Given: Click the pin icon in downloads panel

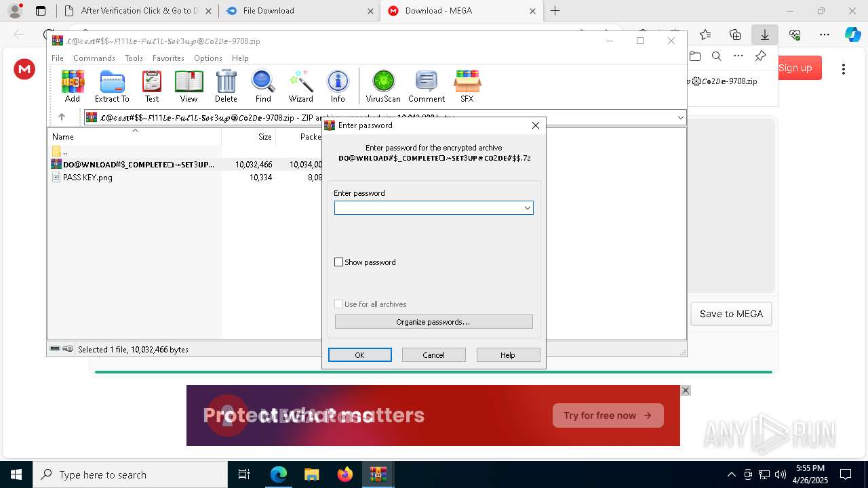Looking at the screenshot, I should pos(760,56).
